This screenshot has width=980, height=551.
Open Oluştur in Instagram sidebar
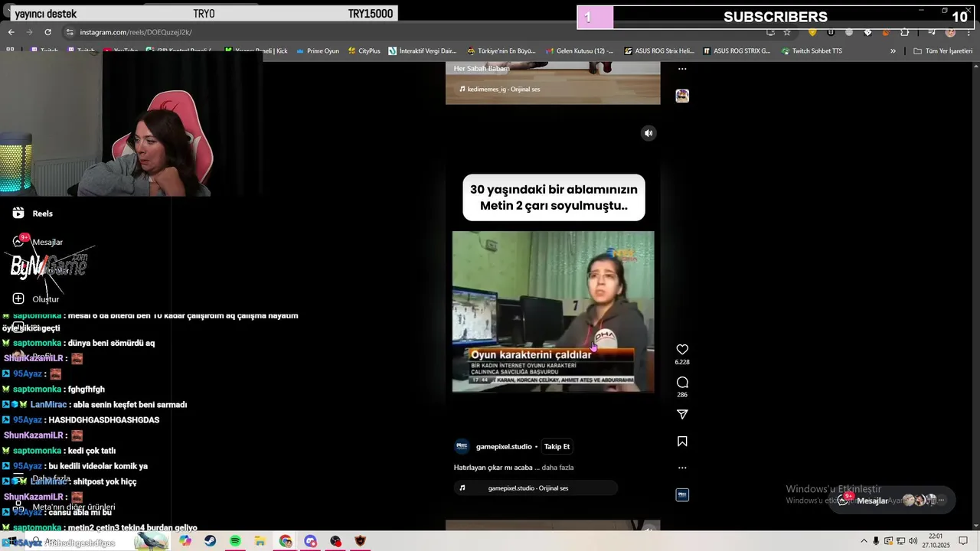click(x=36, y=298)
